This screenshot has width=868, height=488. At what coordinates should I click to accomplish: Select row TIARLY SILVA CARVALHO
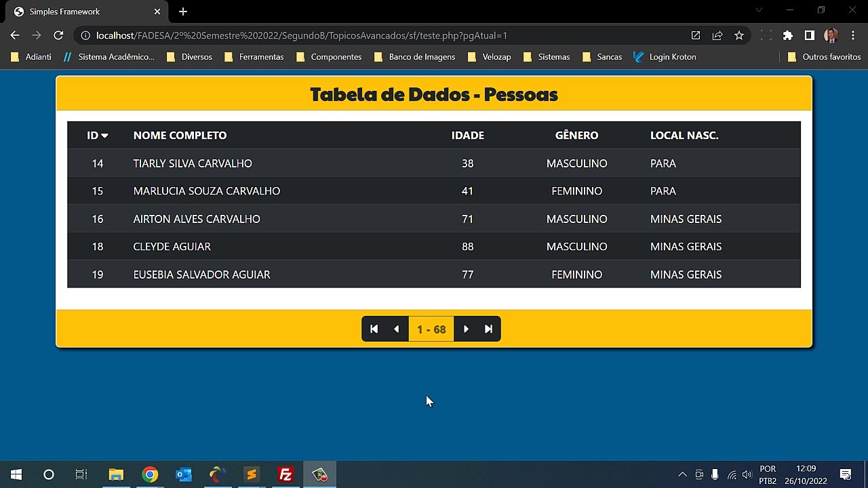[434, 163]
